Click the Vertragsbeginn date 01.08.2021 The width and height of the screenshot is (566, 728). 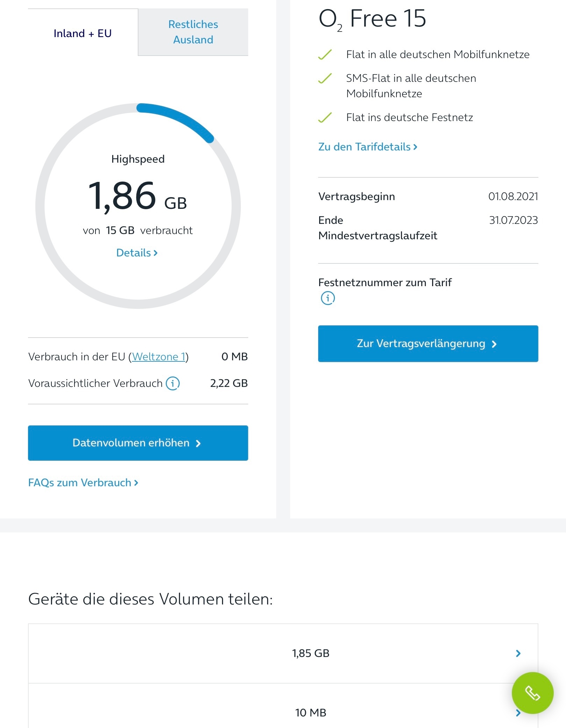pyautogui.click(x=513, y=196)
